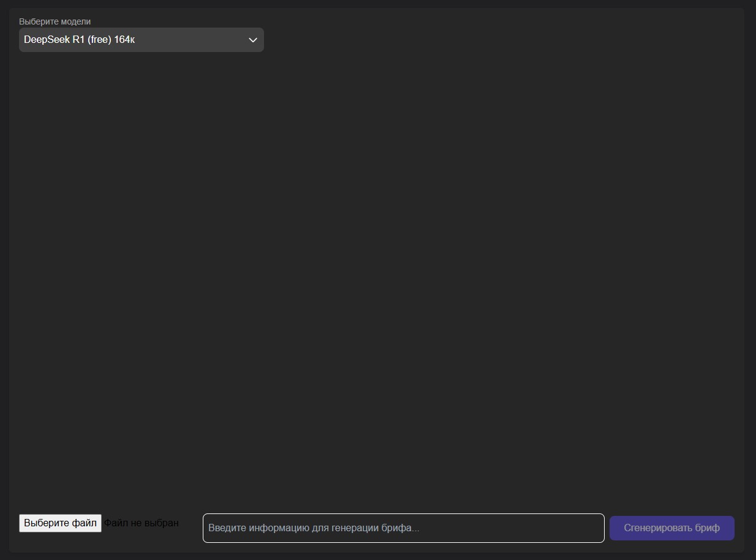Viewport: 756px width, 560px height.
Task: Expand model list using the down arrow
Action: tap(252, 40)
